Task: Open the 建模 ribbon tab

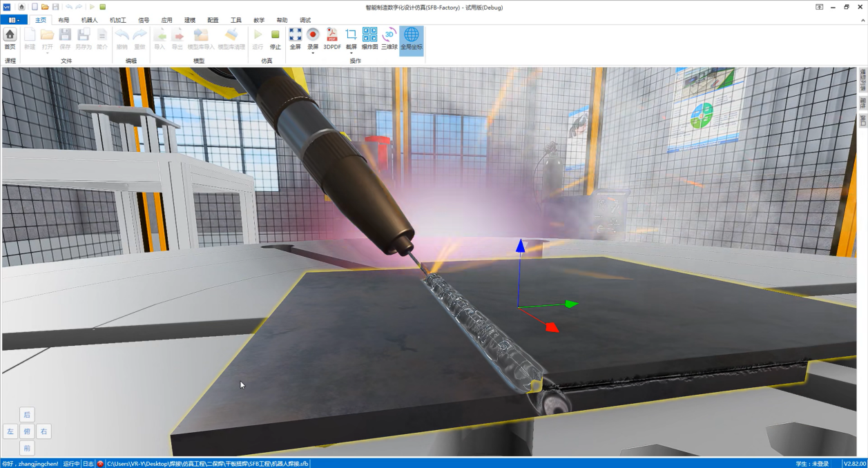Action: [x=190, y=20]
